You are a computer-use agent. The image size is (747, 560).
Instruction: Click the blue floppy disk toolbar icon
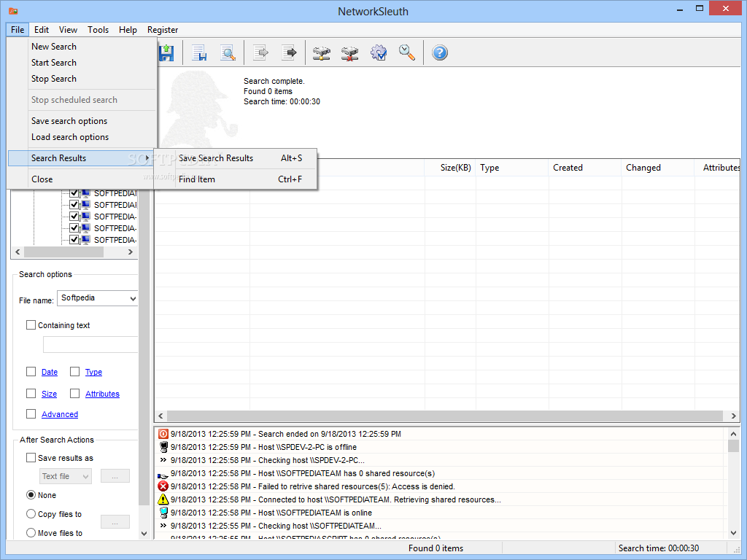(166, 52)
